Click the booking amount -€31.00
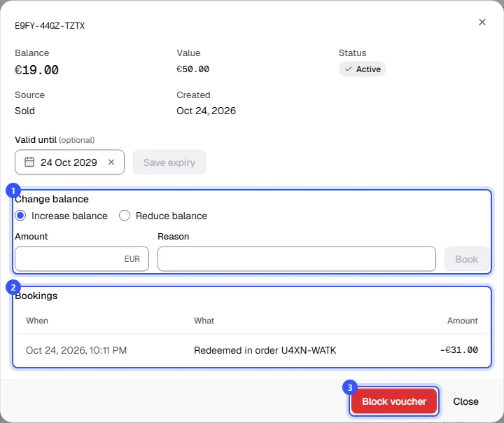 459,350
